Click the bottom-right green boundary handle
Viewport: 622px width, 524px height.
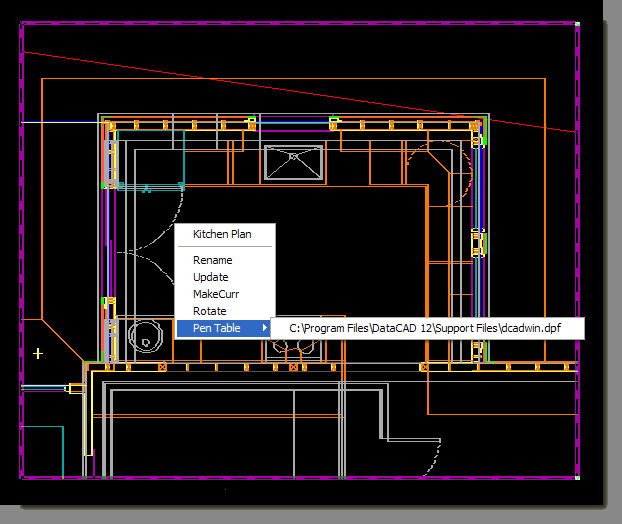(x=577, y=478)
